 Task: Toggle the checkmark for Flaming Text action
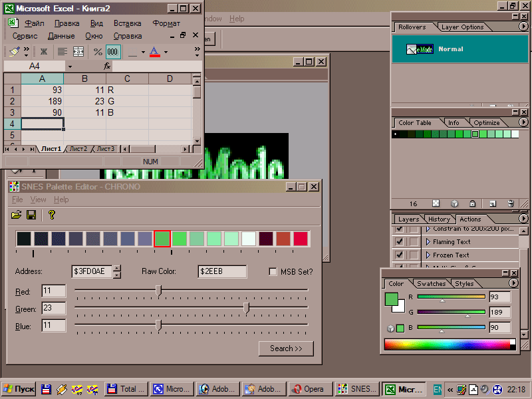pyautogui.click(x=400, y=241)
